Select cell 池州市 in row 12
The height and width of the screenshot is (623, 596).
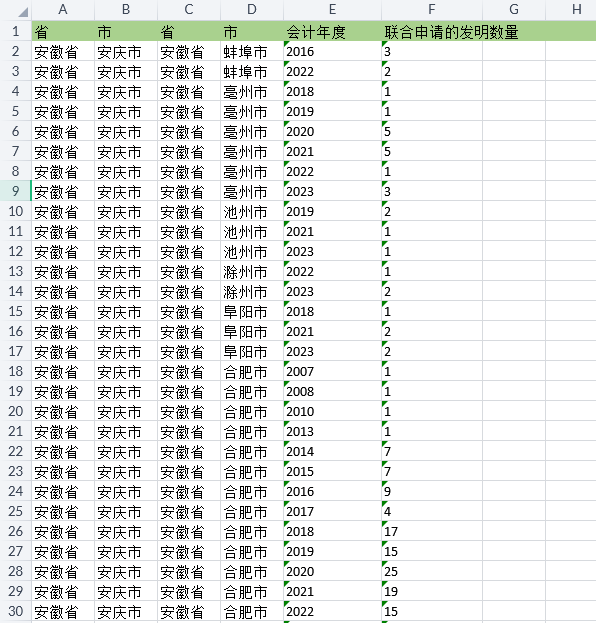click(x=252, y=251)
